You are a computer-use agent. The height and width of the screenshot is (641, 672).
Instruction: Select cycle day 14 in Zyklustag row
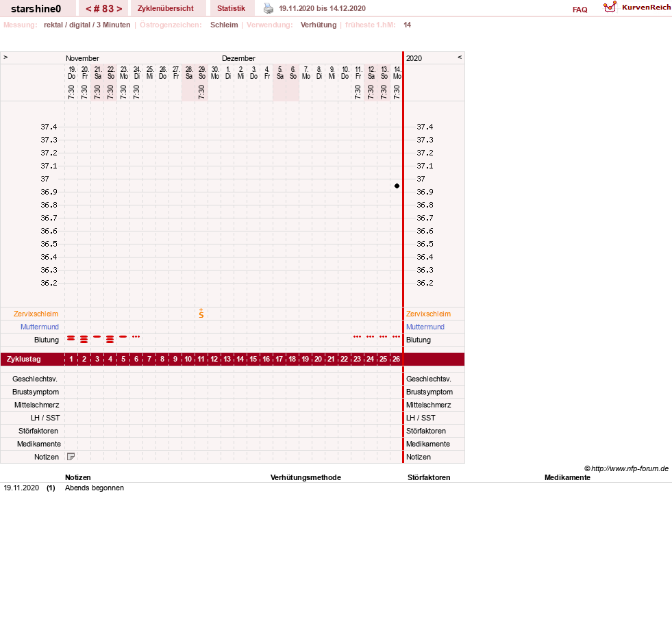tap(240, 359)
